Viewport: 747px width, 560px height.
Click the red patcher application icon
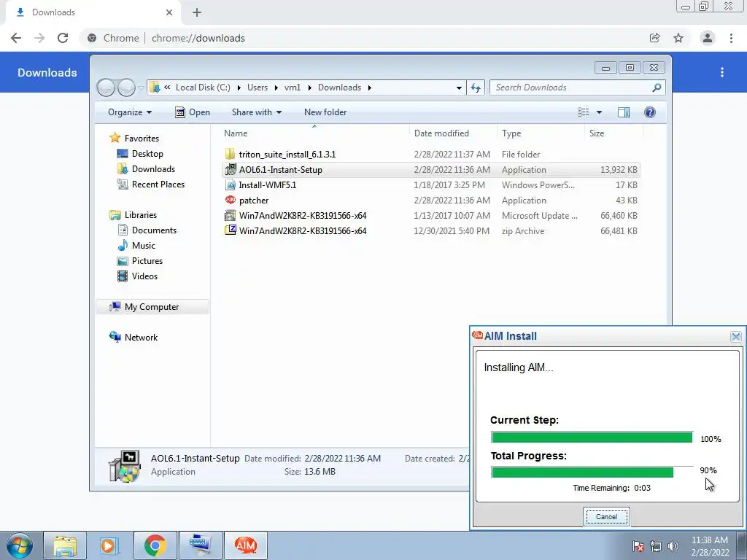tap(230, 200)
